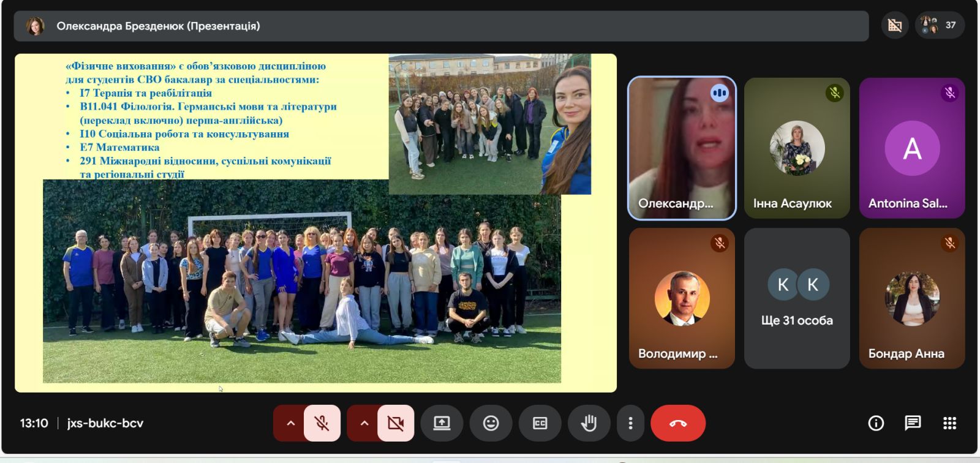Open participants list showing 37 people
This screenshot has height=463, width=980.
pyautogui.click(x=940, y=25)
